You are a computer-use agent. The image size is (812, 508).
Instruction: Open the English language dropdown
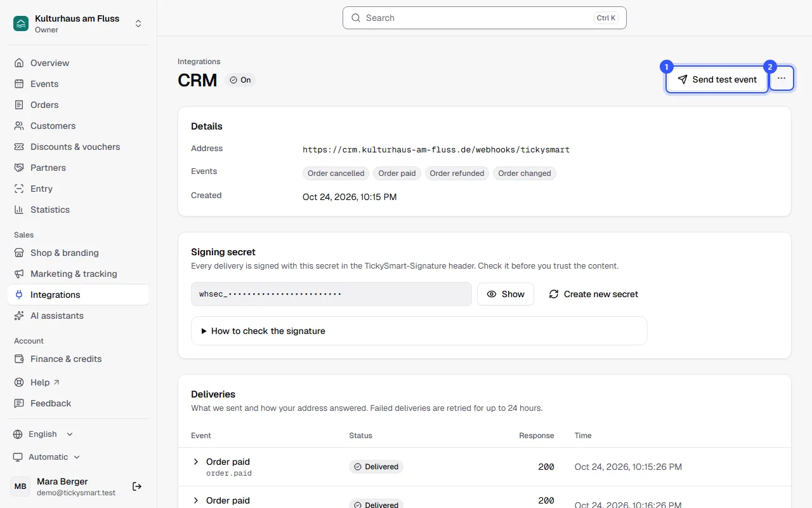(x=44, y=434)
